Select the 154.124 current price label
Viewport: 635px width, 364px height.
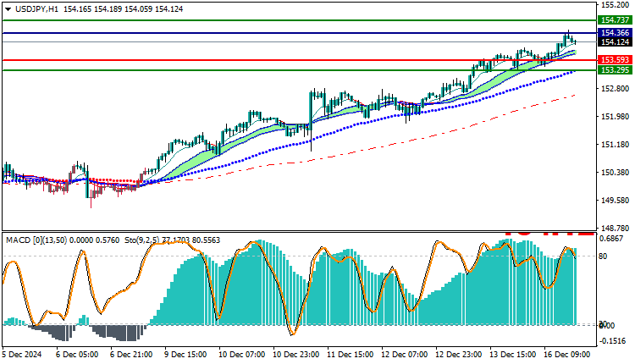[616, 42]
